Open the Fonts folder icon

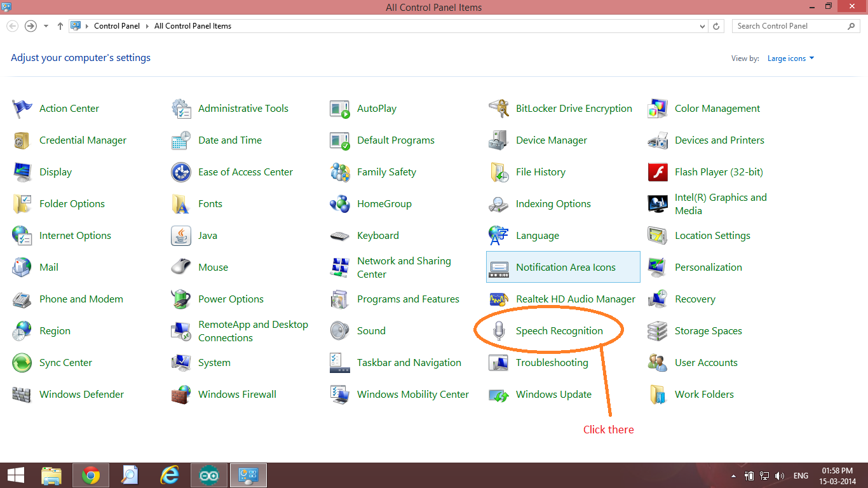point(181,204)
